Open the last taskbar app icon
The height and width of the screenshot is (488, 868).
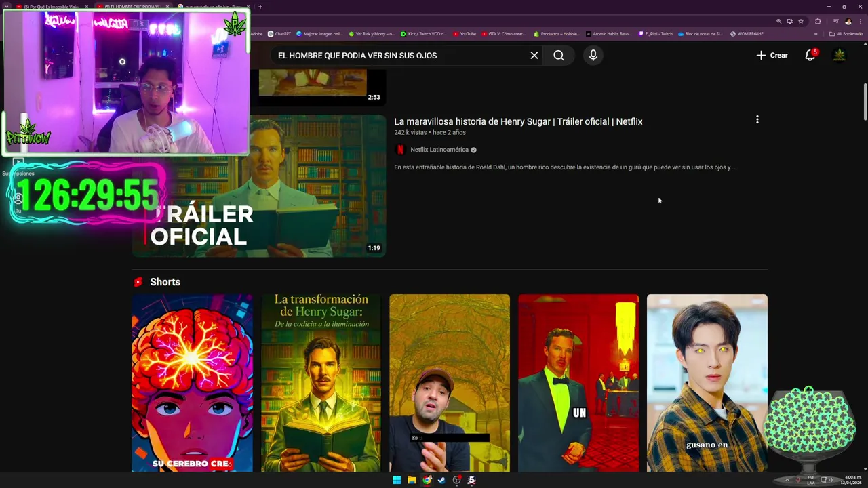pyautogui.click(x=472, y=480)
